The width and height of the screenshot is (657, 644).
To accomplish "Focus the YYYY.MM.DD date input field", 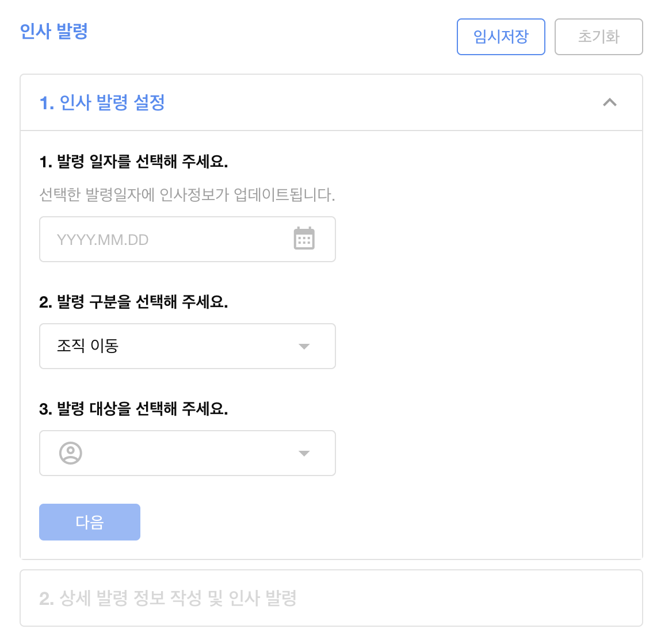I will (188, 239).
